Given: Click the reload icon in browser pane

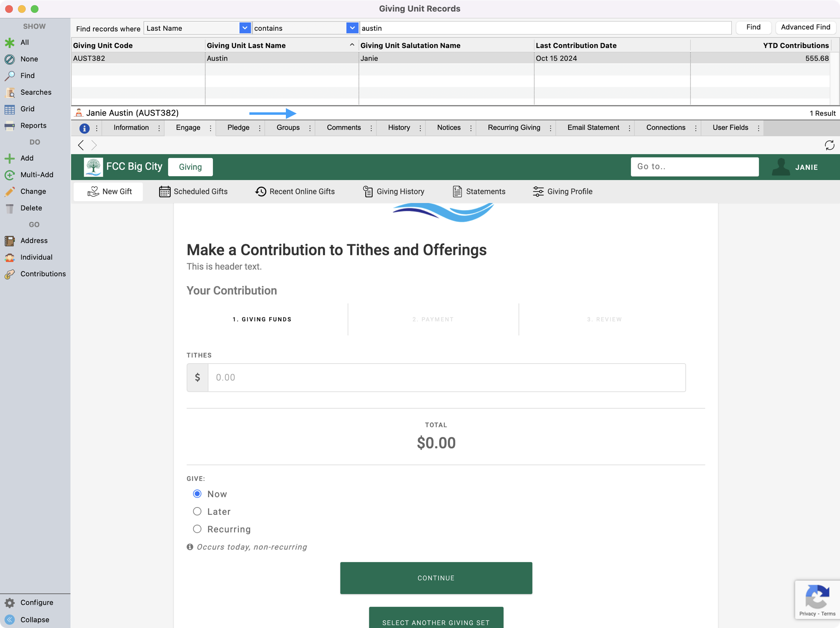Looking at the screenshot, I should (829, 145).
